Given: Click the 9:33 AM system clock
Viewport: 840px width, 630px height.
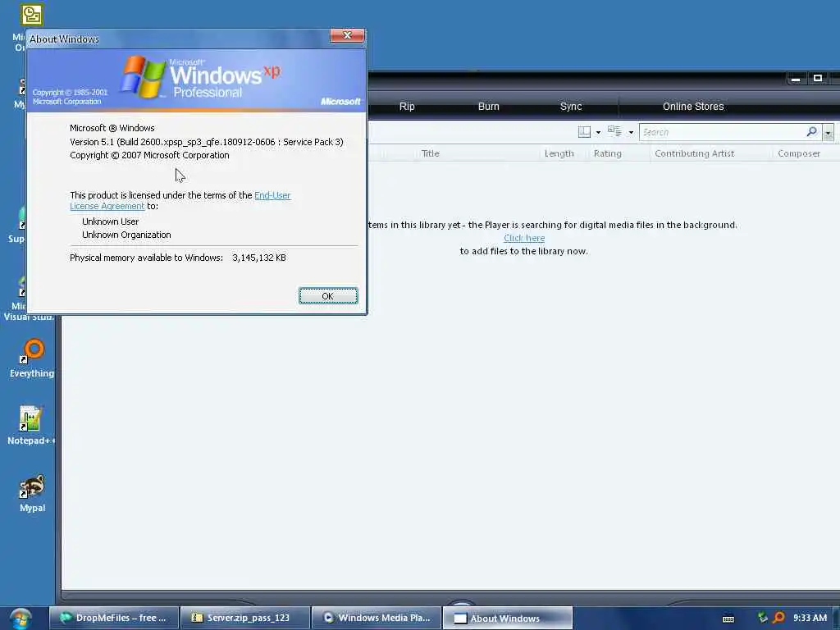Looking at the screenshot, I should pyautogui.click(x=810, y=618).
